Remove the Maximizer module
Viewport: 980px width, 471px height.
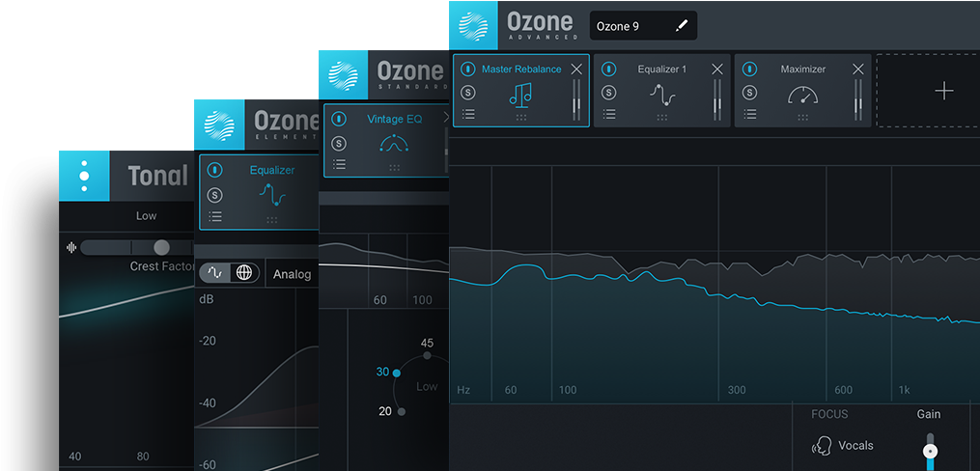[x=858, y=69]
